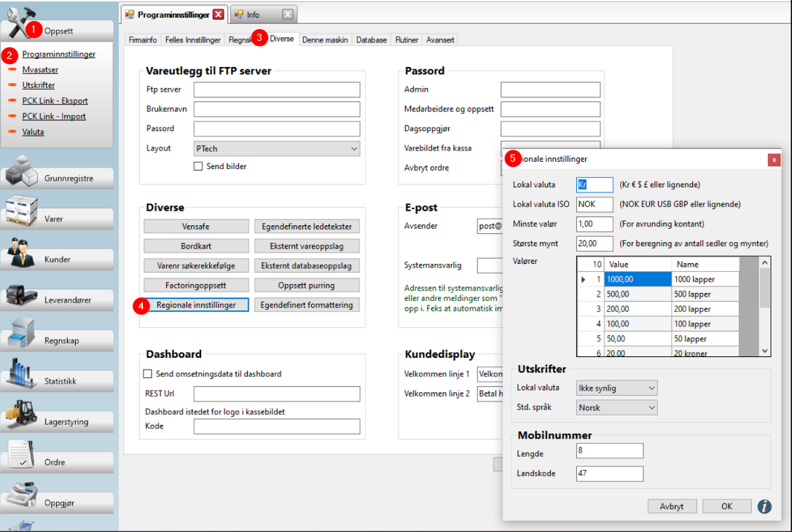Close the Regionale innstillinger dialog
The image size is (792, 532).
click(x=774, y=160)
